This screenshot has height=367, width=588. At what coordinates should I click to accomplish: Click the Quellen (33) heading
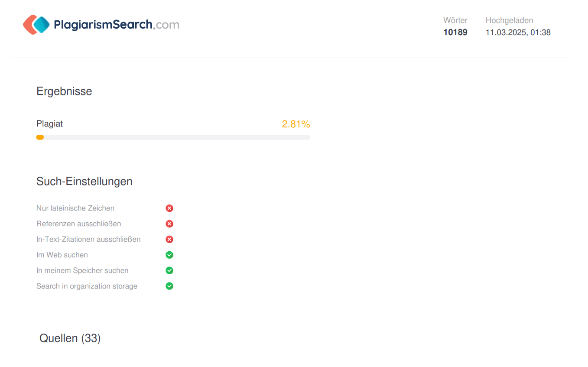pyautogui.click(x=70, y=338)
